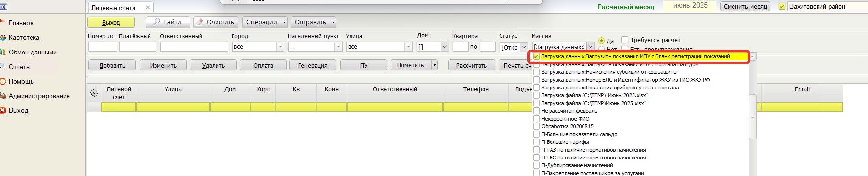The width and height of the screenshot is (868, 176).
Task: Open the Статус combo box
Action: pos(524,47)
